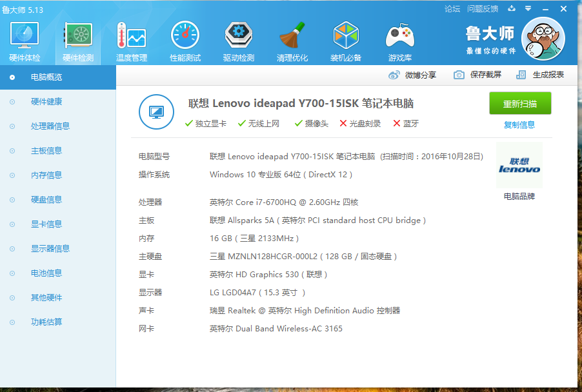The width and height of the screenshot is (582, 392).
Task: Click the generate report document icon
Action: click(521, 75)
